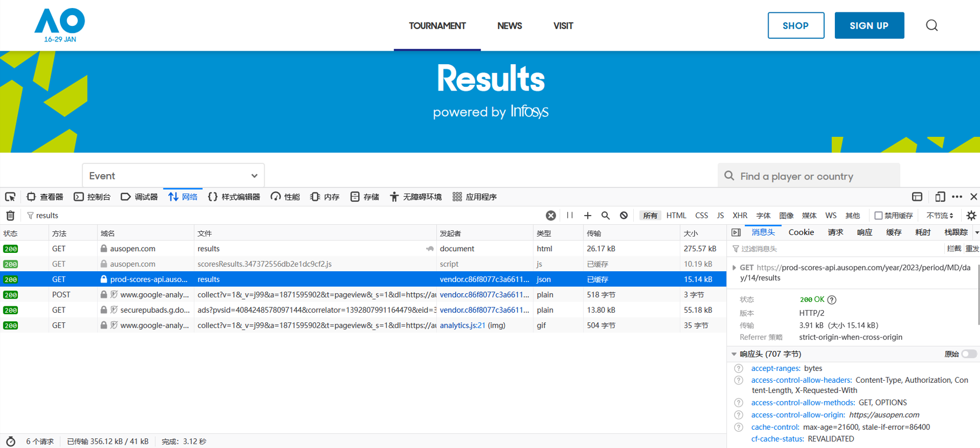980x448 pixels.
Task: Collapse the request details sidebar pane icon
Action: [736, 232]
